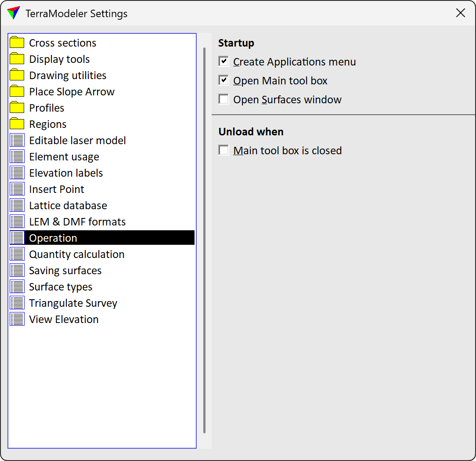
Task: Click the Regions folder icon
Action: 17,123
